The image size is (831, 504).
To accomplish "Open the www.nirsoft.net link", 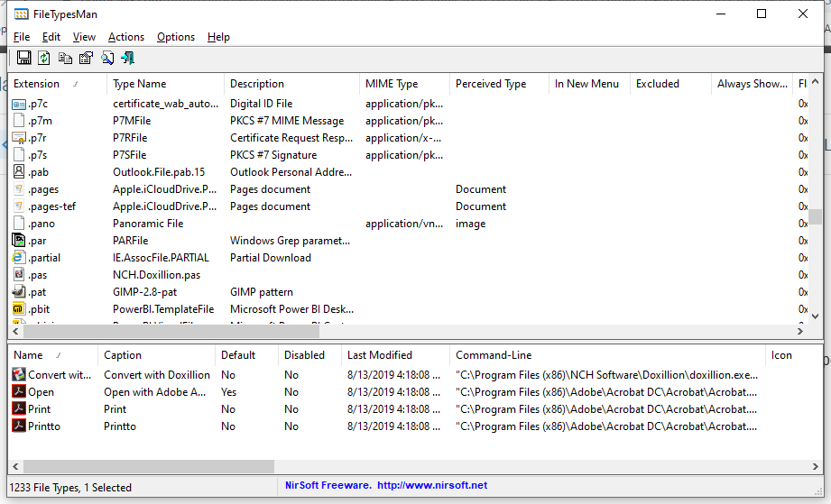I will (x=432, y=485).
